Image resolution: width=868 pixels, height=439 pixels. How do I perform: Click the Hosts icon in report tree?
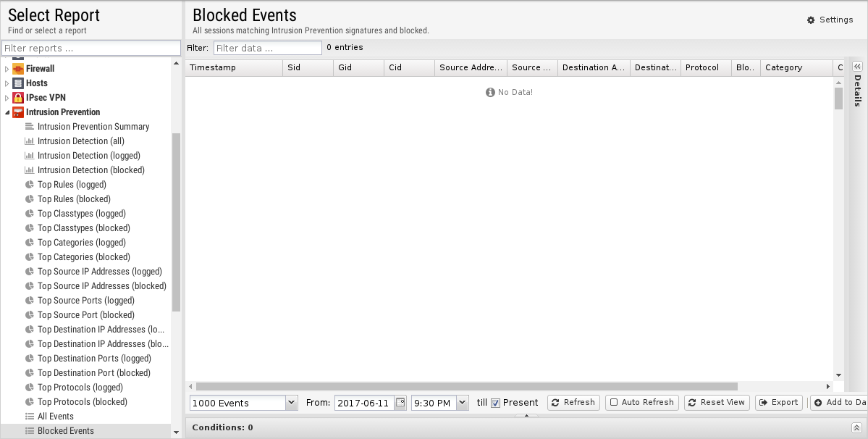18,83
